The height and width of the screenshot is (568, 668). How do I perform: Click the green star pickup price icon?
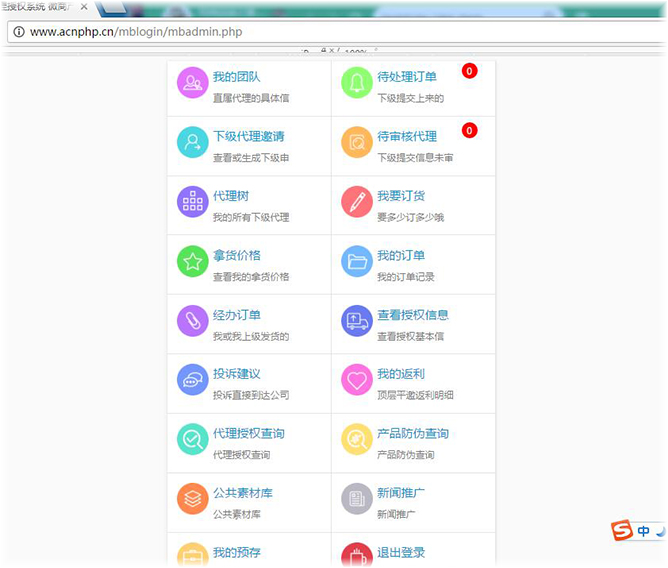[x=192, y=261]
